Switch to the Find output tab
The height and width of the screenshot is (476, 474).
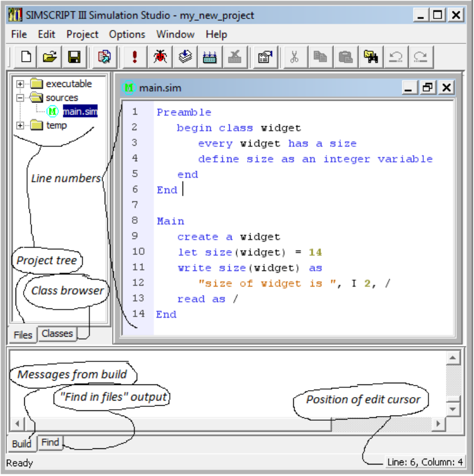coord(50,443)
